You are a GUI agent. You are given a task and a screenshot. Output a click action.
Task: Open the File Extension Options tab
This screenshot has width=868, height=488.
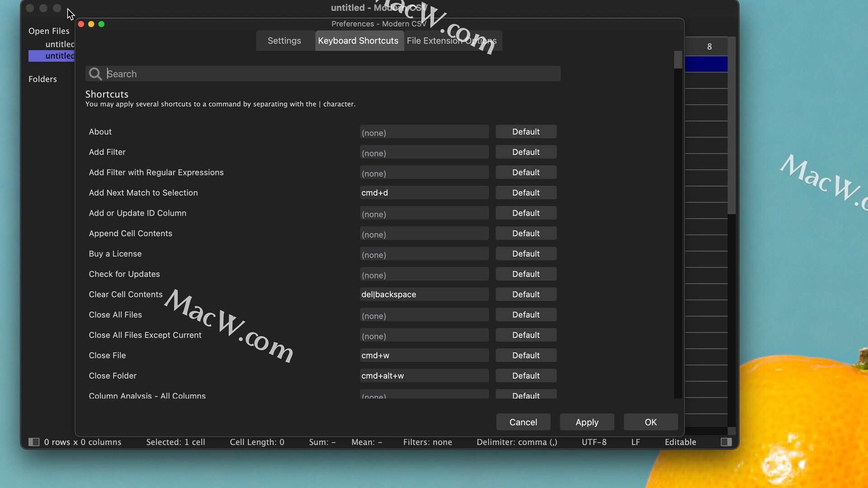pyautogui.click(x=452, y=41)
